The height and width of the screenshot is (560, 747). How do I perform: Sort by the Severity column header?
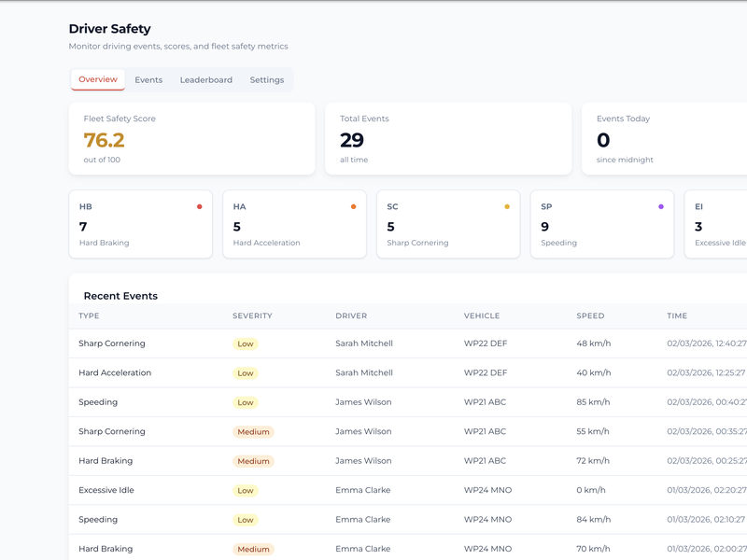(x=252, y=316)
